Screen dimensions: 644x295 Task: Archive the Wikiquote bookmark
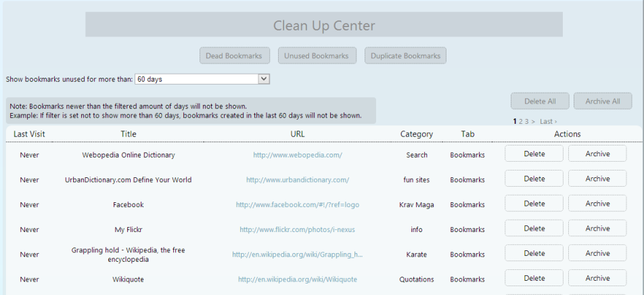tap(597, 278)
